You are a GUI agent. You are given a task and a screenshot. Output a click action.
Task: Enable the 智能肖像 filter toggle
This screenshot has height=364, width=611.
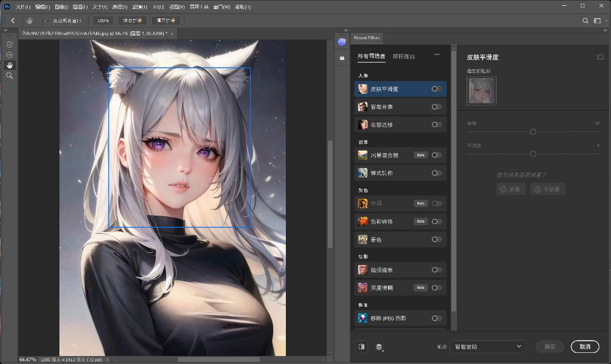click(437, 106)
